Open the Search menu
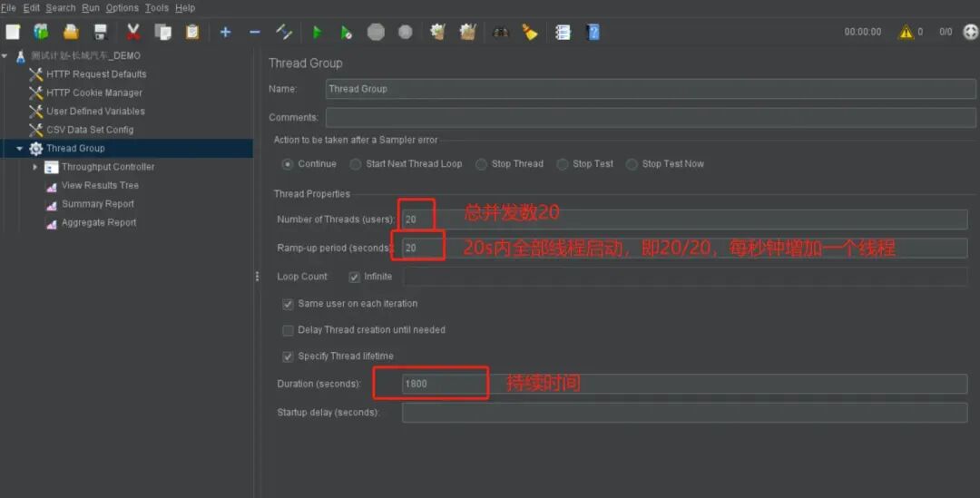Image resolution: width=980 pixels, height=498 pixels. coord(61,8)
